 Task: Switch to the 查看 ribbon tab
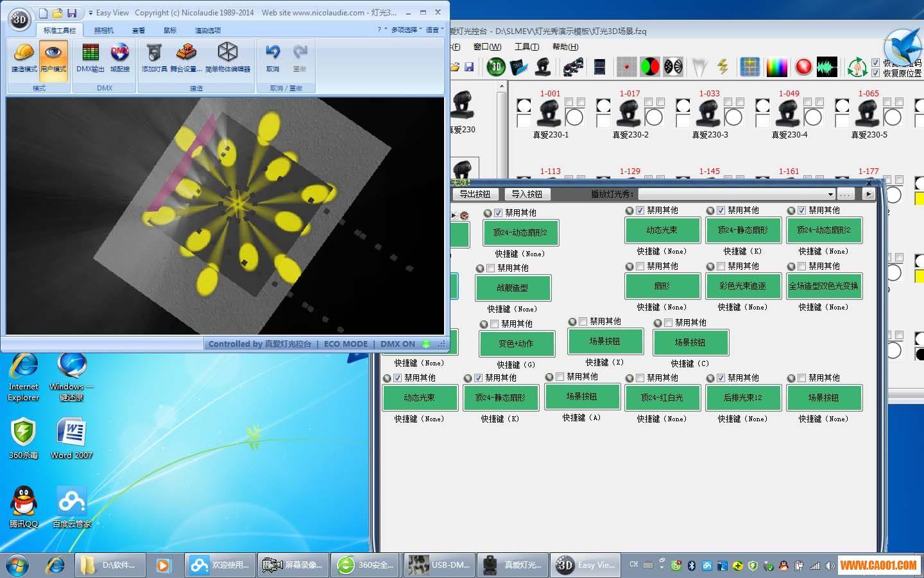click(139, 30)
